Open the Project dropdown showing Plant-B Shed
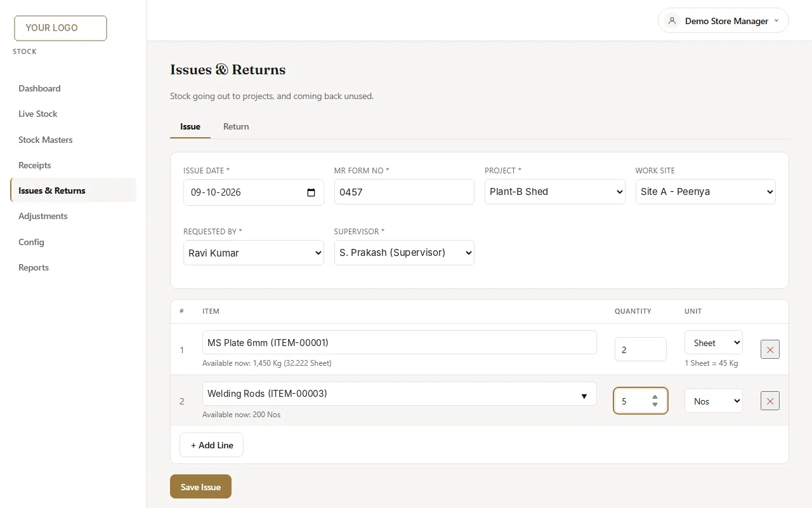This screenshot has height=508, width=812. [x=555, y=192]
